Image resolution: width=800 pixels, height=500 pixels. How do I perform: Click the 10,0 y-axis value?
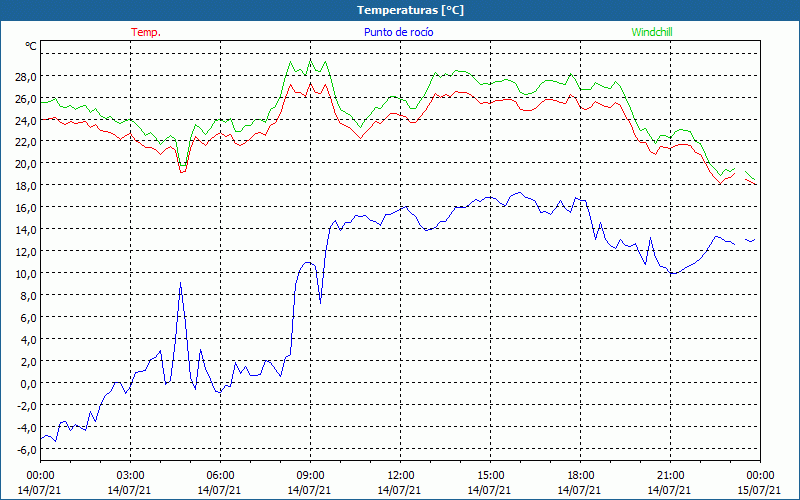[26, 274]
